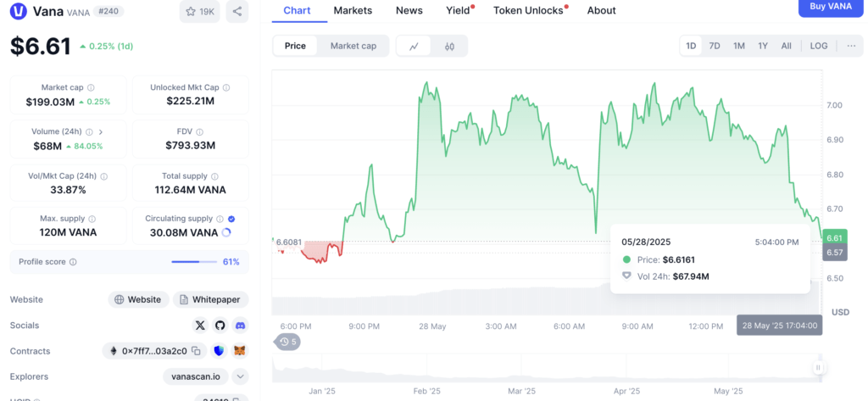Click the current price label 6.61
The image size is (868, 401).
(x=834, y=237)
